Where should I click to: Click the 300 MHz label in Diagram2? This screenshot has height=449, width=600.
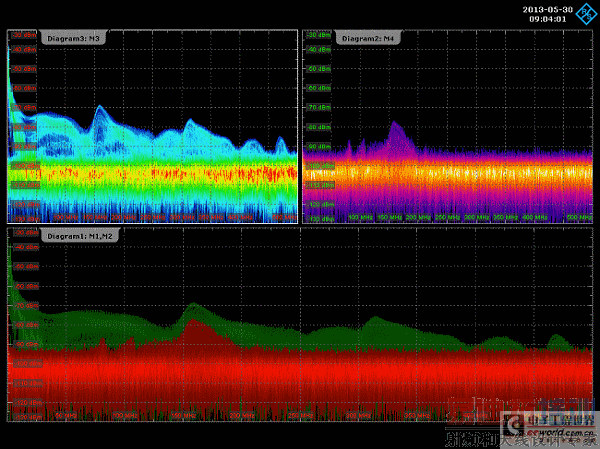coord(477,216)
